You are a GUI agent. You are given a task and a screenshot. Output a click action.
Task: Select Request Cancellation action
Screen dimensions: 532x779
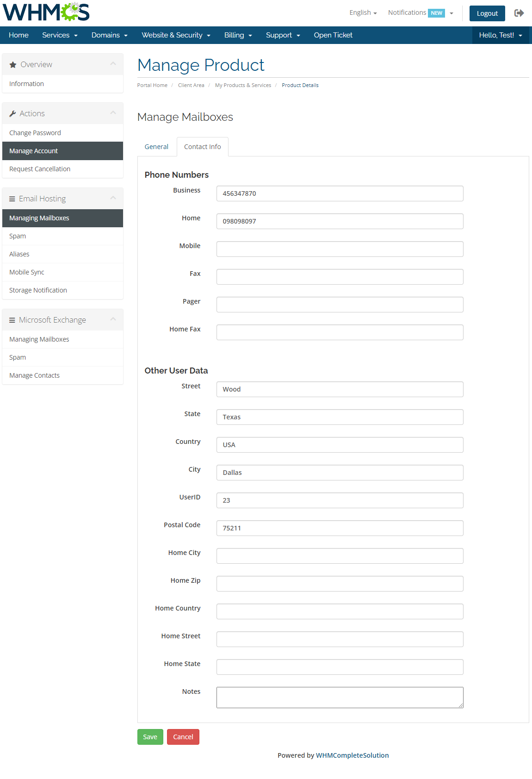click(x=62, y=169)
